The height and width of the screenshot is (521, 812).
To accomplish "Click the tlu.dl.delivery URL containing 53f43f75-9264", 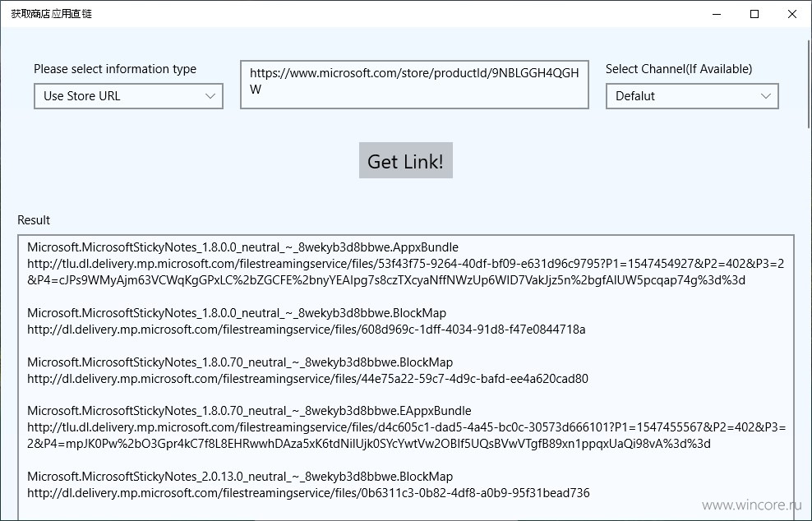I will (406, 272).
